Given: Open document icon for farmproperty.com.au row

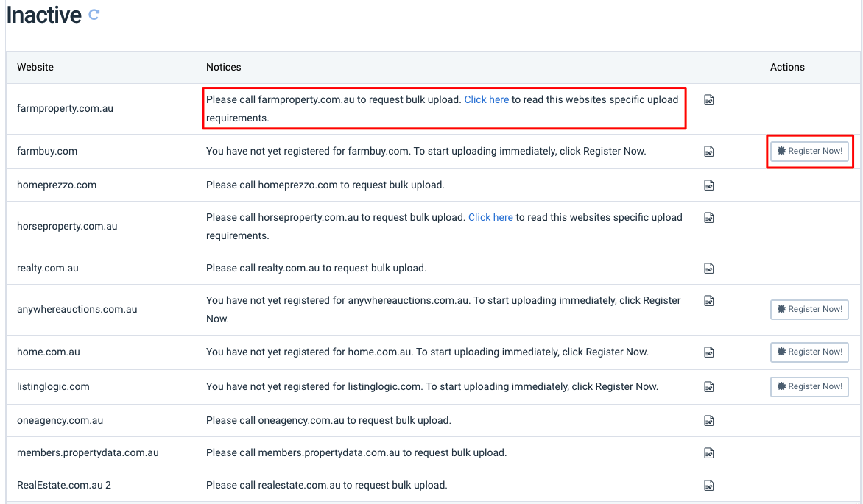Looking at the screenshot, I should pos(709,100).
